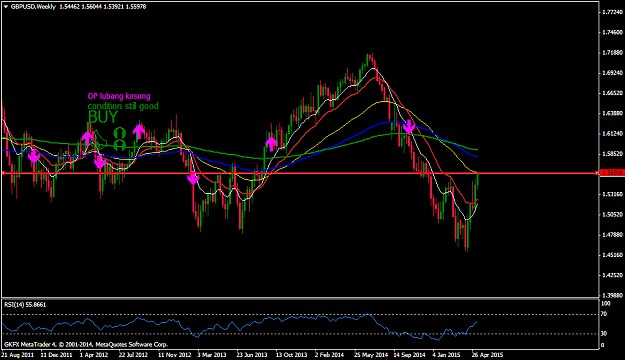Click the 1.69240 price scale label
This screenshot has width=625, height=360.
(613, 73)
